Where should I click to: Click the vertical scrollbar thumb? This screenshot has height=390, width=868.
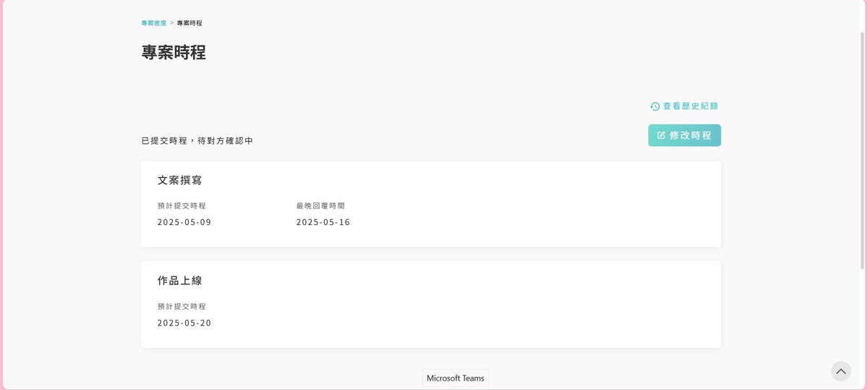862,145
